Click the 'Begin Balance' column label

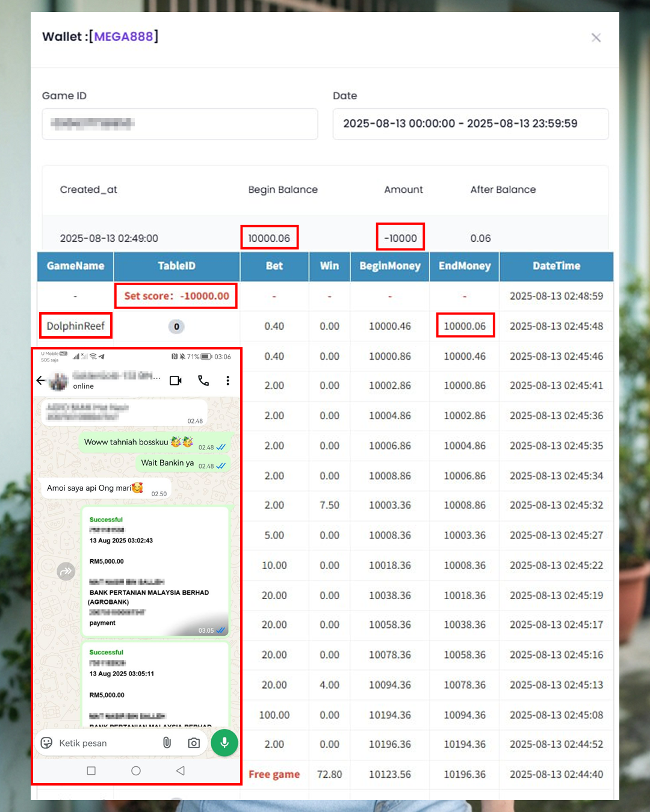283,189
